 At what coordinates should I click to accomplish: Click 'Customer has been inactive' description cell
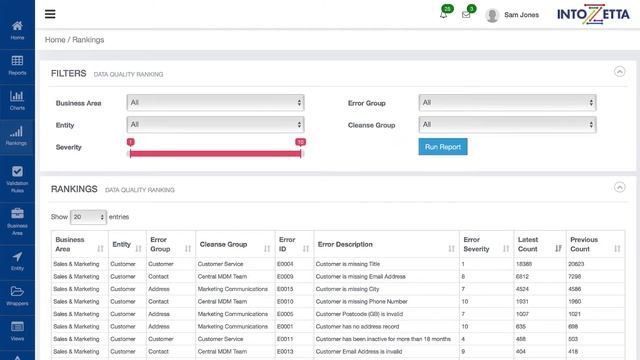(383, 339)
